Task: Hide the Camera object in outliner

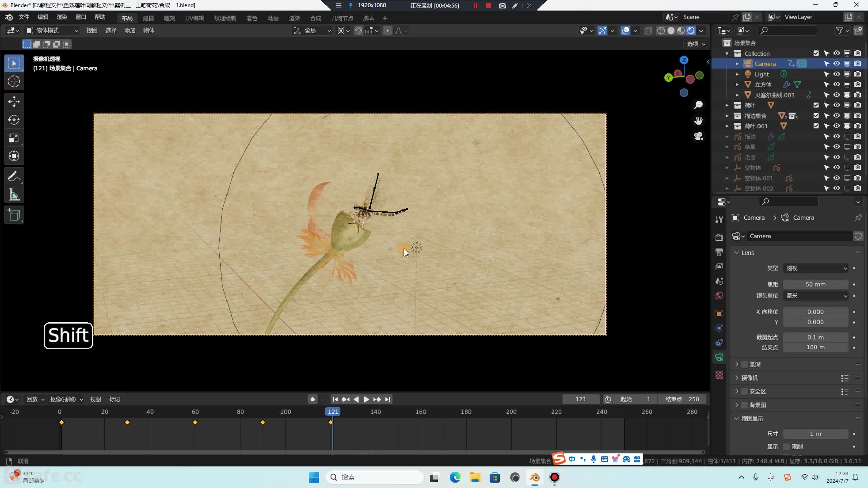Action: tap(836, 63)
